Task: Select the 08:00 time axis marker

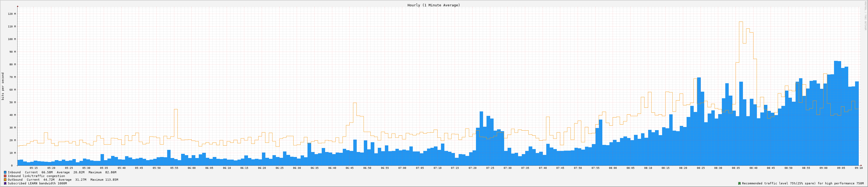Action: point(613,168)
